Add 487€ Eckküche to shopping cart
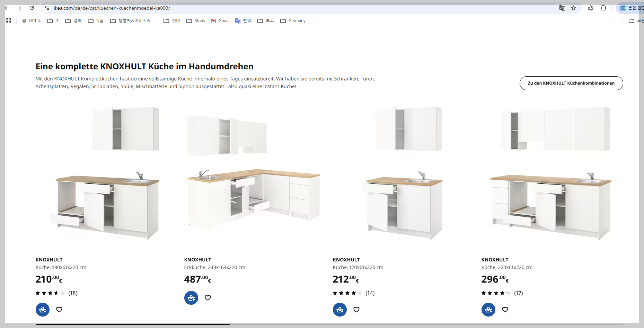This screenshot has width=644, height=328. [191, 298]
